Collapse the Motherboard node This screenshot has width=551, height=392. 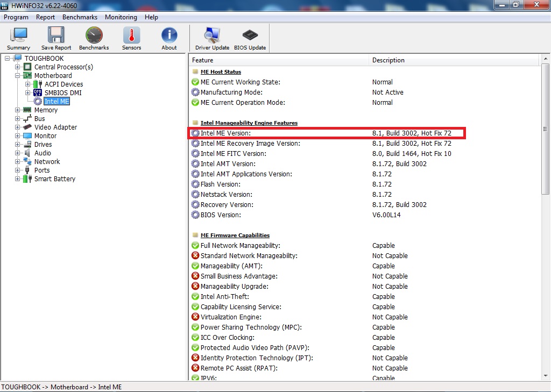pyautogui.click(x=17, y=75)
